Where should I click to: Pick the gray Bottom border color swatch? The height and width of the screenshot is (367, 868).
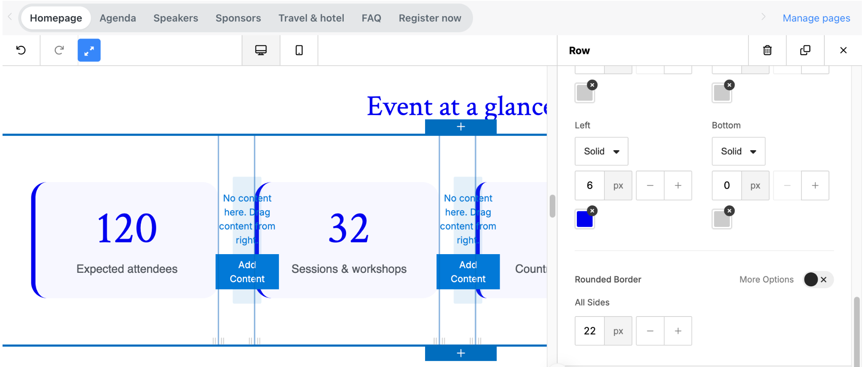tap(722, 219)
